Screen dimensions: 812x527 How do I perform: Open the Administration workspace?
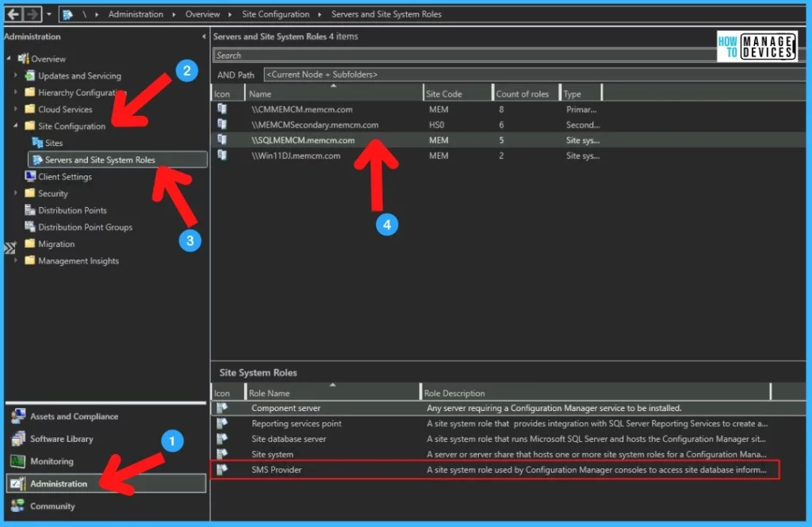click(x=106, y=483)
